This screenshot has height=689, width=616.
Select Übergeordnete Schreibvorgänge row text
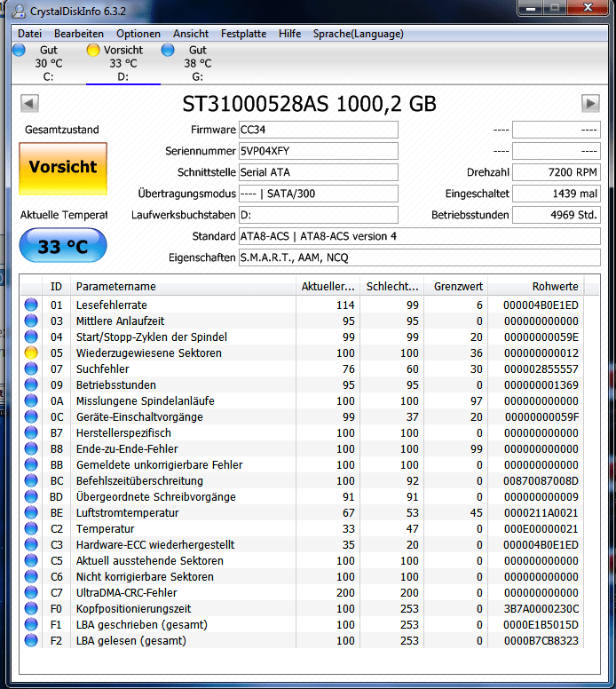tap(156, 496)
